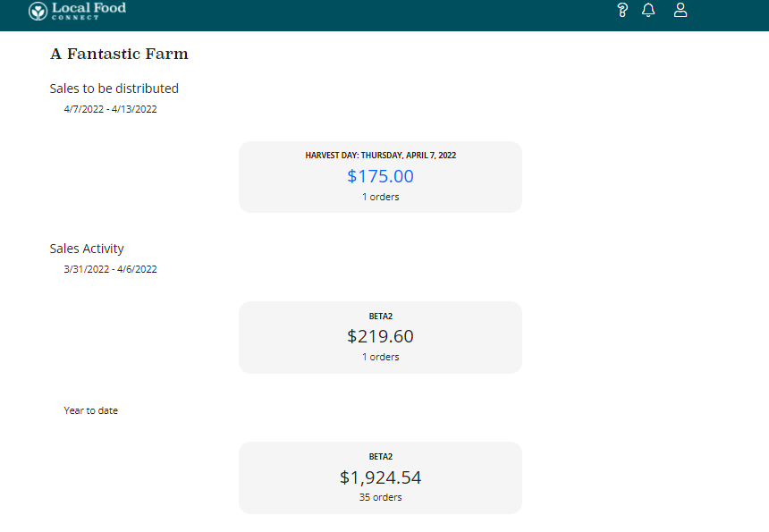
Task: Click "1 orders" under the $219.60 amount
Action: coord(380,357)
